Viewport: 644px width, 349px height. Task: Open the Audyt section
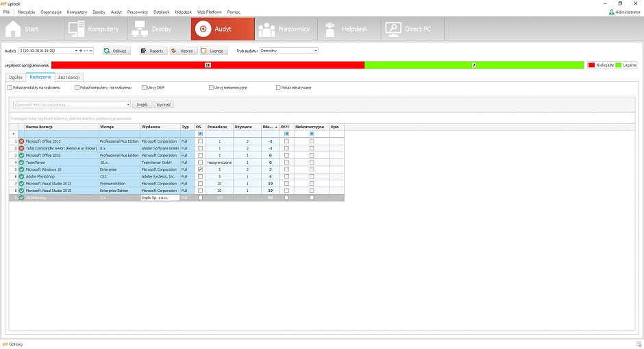[223, 29]
